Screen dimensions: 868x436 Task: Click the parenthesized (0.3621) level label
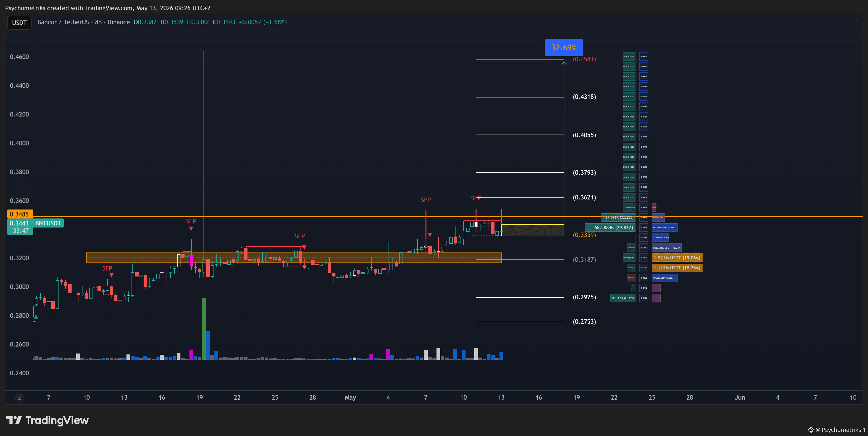tap(584, 198)
